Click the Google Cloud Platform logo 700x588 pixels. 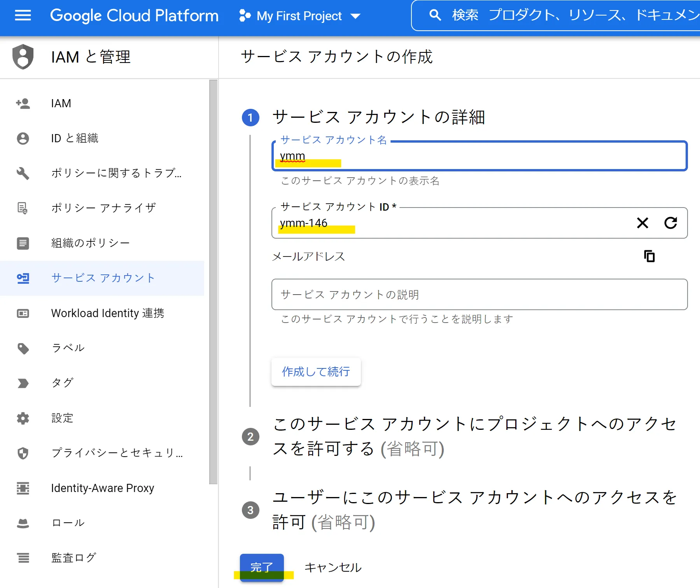134,16
